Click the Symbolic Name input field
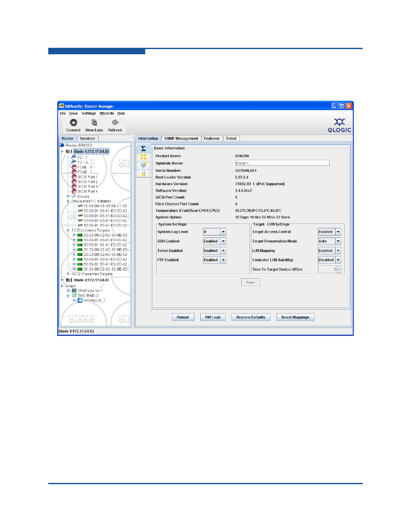Image resolution: width=411 pixels, height=532 pixels. tap(282, 163)
